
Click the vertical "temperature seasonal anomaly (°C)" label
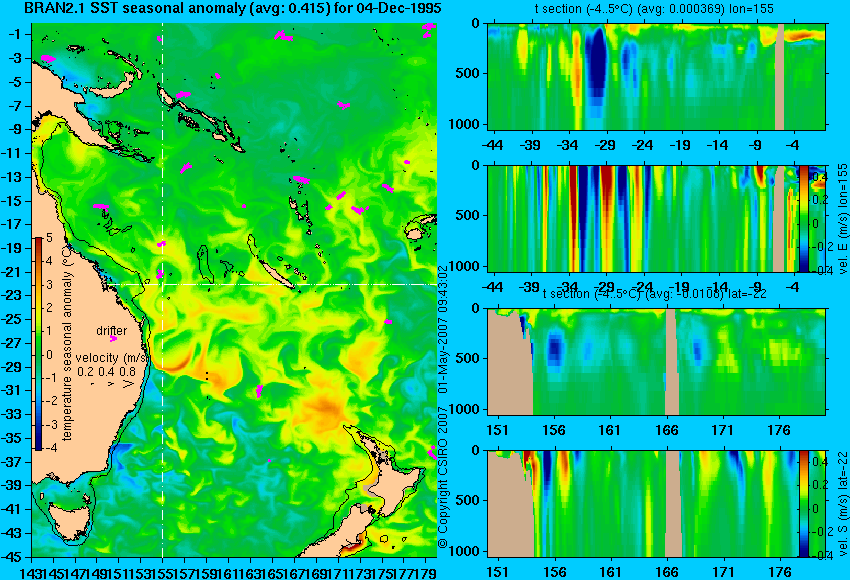67,343
